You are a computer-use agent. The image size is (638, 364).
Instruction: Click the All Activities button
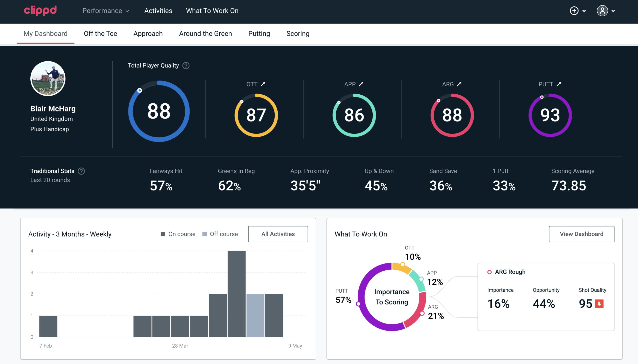coord(278,234)
